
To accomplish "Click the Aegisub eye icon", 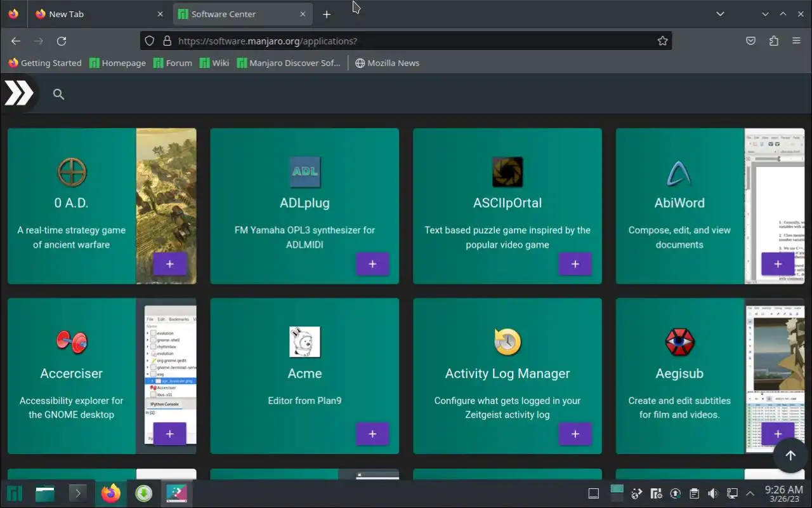I will click(679, 342).
